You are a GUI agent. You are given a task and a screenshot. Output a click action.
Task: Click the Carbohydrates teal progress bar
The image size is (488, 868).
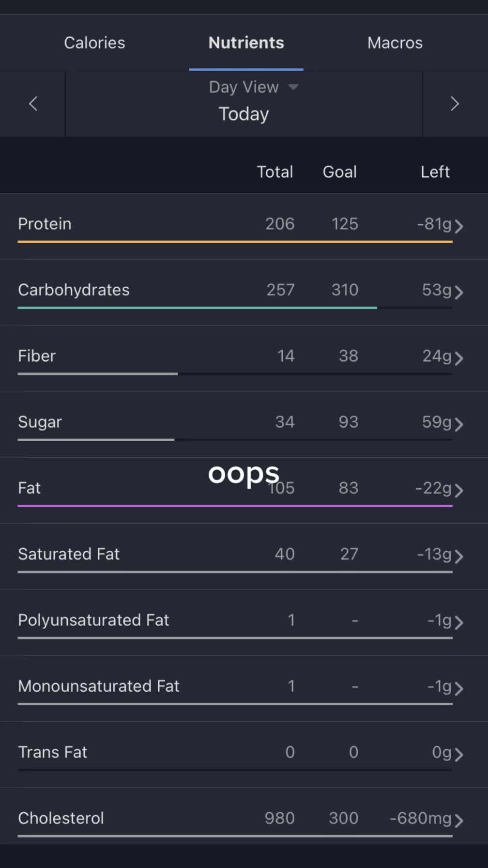click(198, 308)
